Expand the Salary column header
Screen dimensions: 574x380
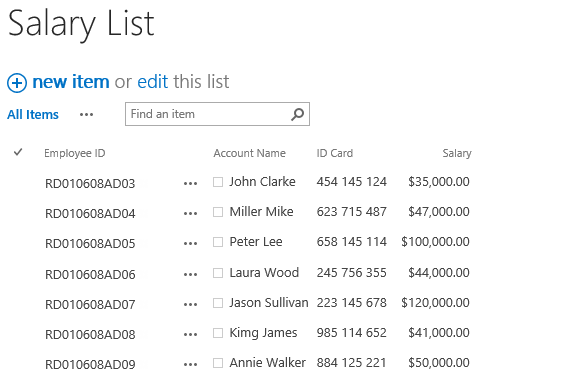tap(457, 153)
